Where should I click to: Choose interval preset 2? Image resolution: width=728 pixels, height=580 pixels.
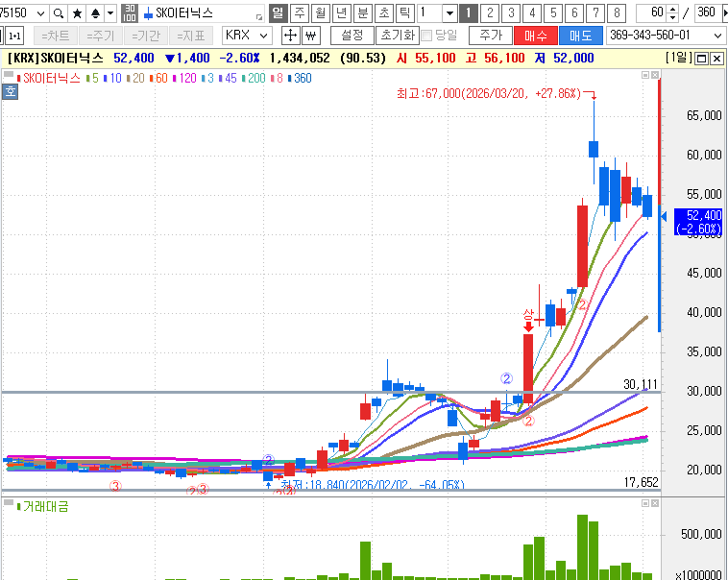click(490, 13)
